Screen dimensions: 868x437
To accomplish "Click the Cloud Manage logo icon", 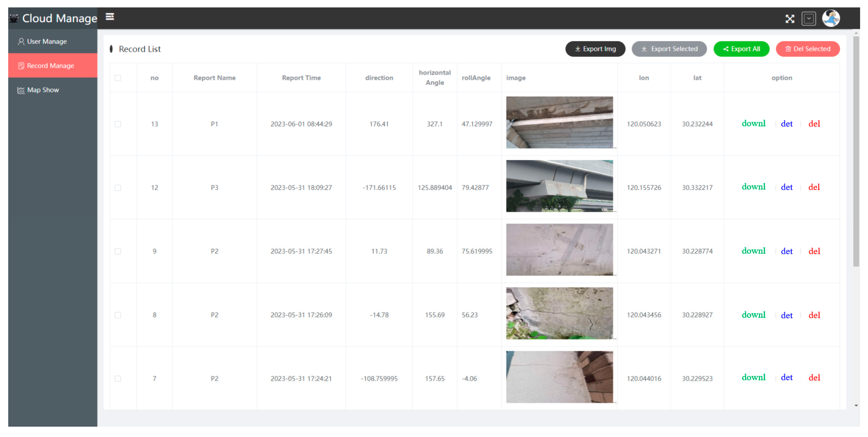I will 14,18.
